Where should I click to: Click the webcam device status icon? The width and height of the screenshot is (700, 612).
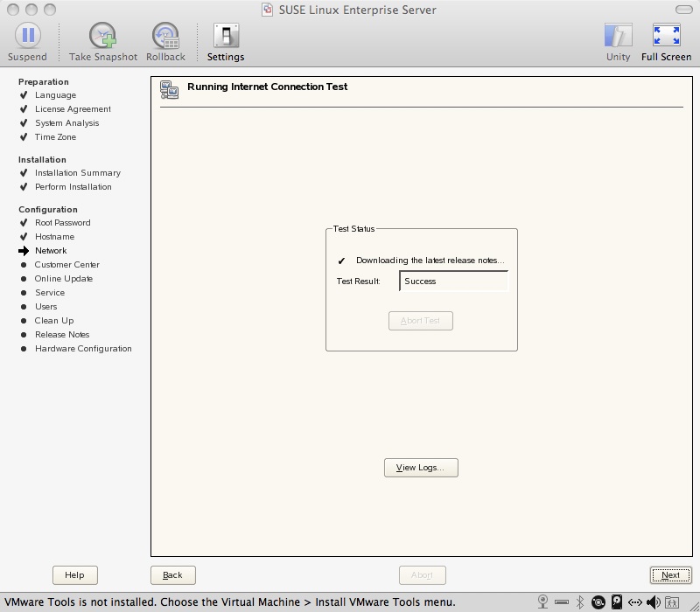click(542, 602)
